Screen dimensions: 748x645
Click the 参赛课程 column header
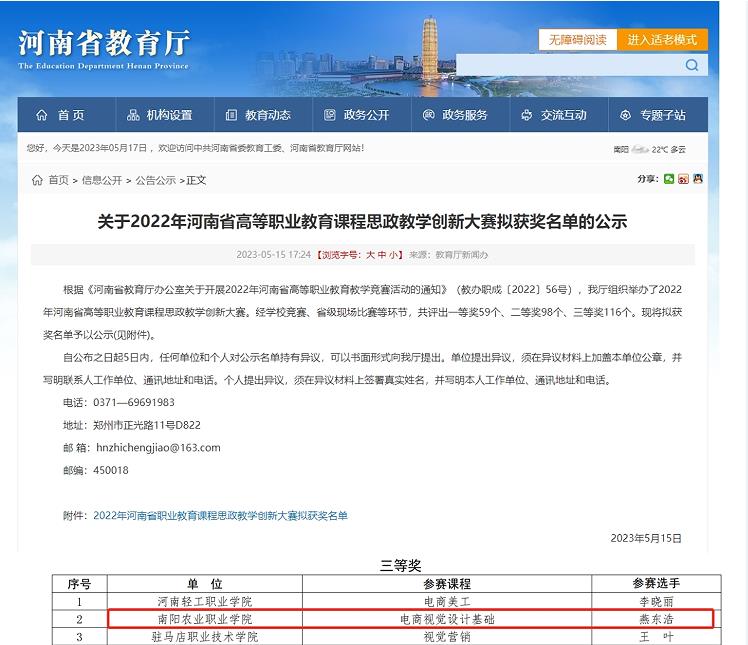pyautogui.click(x=447, y=583)
